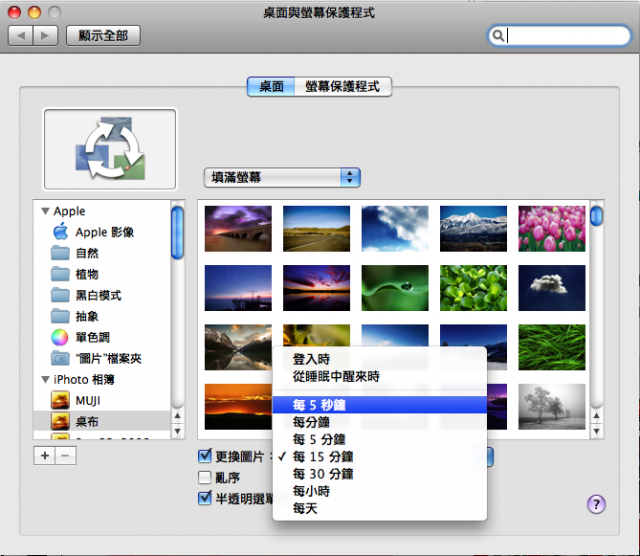Pick the orange sunset wallpaper
Image resolution: width=640 pixels, height=556 pixels.
238,407
